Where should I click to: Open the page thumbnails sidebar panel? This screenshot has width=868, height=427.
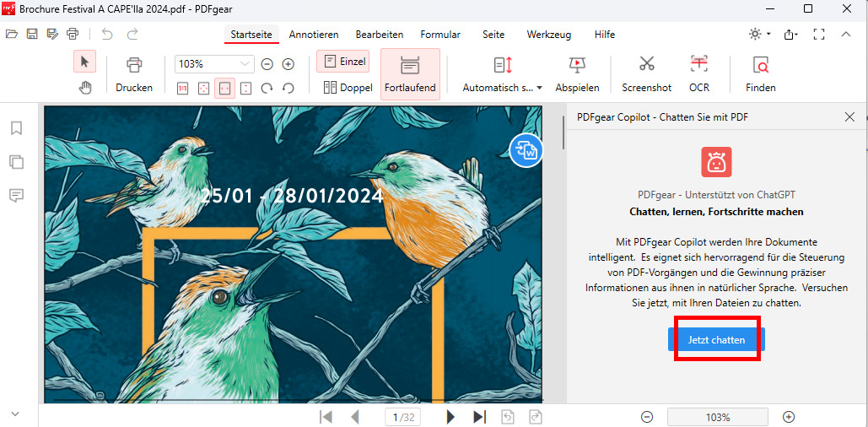tap(17, 162)
